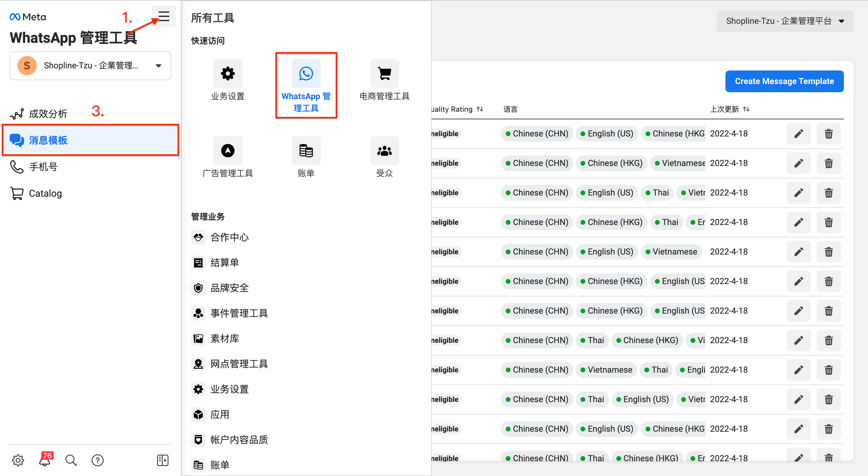
Task: Expand Shopline-Tzu account dropdown in sidebar
Action: [90, 65]
